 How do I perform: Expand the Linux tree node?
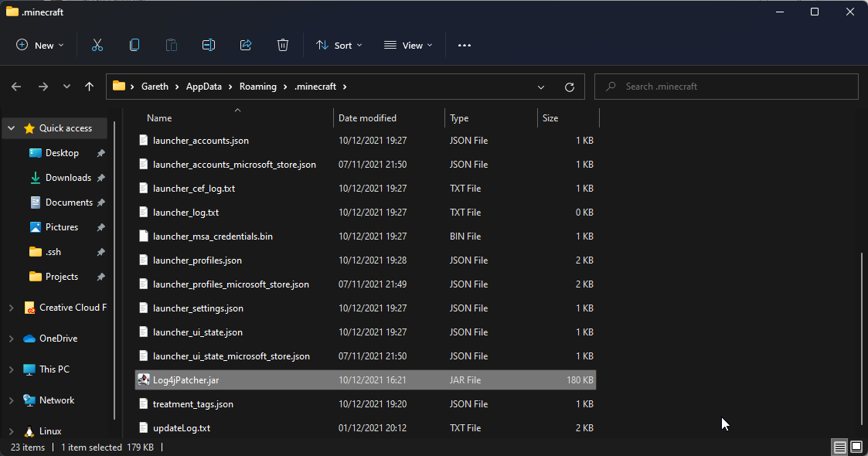click(11, 431)
